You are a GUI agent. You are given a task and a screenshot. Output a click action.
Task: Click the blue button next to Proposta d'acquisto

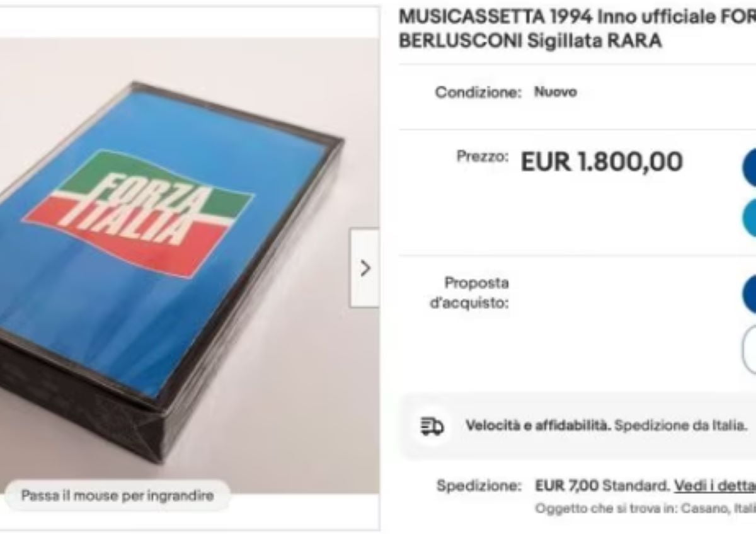(750, 294)
